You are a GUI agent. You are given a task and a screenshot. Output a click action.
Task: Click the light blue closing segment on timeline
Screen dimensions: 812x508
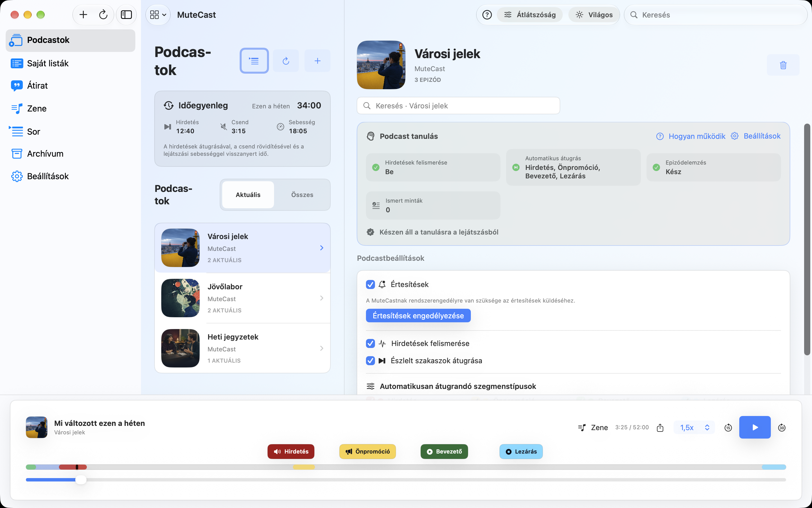[x=774, y=467]
